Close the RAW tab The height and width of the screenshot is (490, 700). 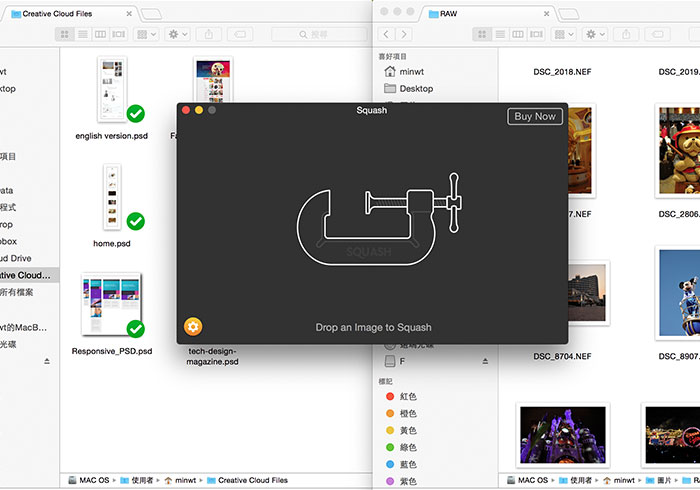(546, 14)
